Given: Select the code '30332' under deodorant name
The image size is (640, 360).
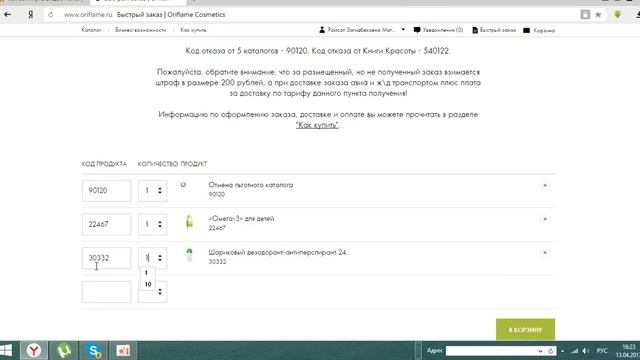Looking at the screenshot, I should click(x=217, y=262).
